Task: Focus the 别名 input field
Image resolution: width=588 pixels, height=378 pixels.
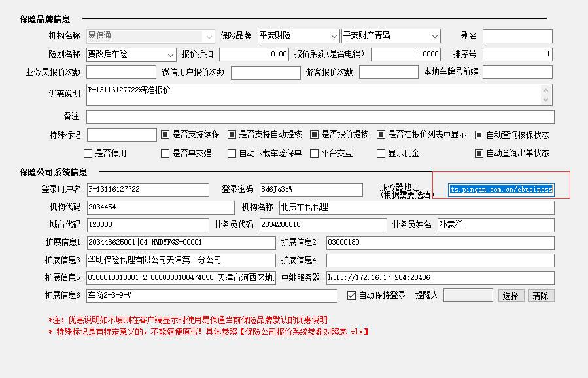Action: (x=517, y=37)
